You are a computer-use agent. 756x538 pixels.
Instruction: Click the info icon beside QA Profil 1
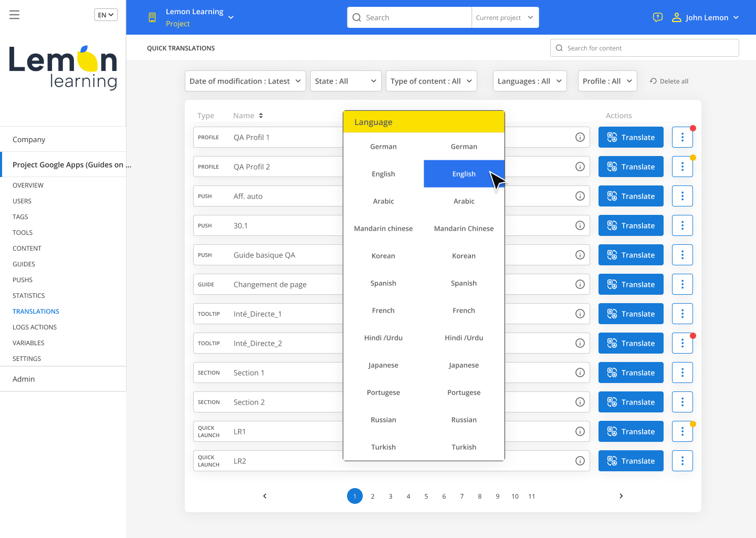point(580,137)
